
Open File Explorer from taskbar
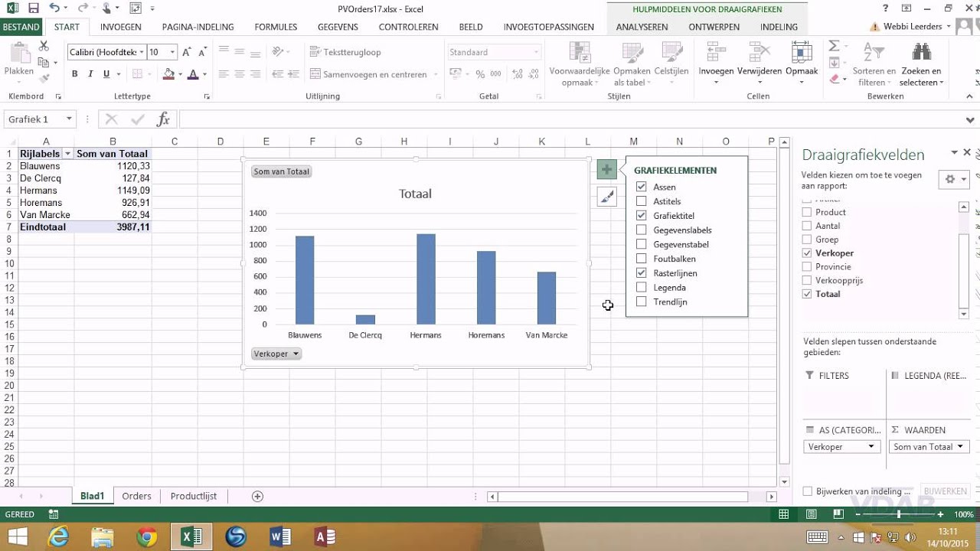(x=103, y=536)
